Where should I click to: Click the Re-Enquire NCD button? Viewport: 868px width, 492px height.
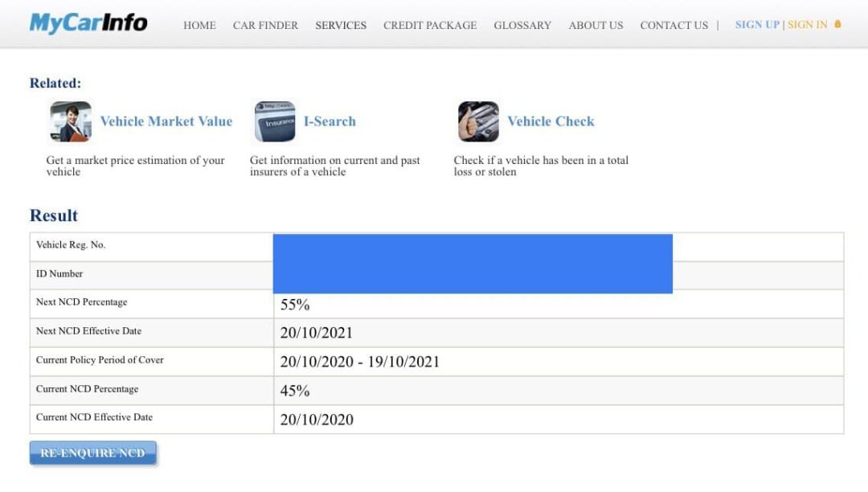(x=93, y=453)
